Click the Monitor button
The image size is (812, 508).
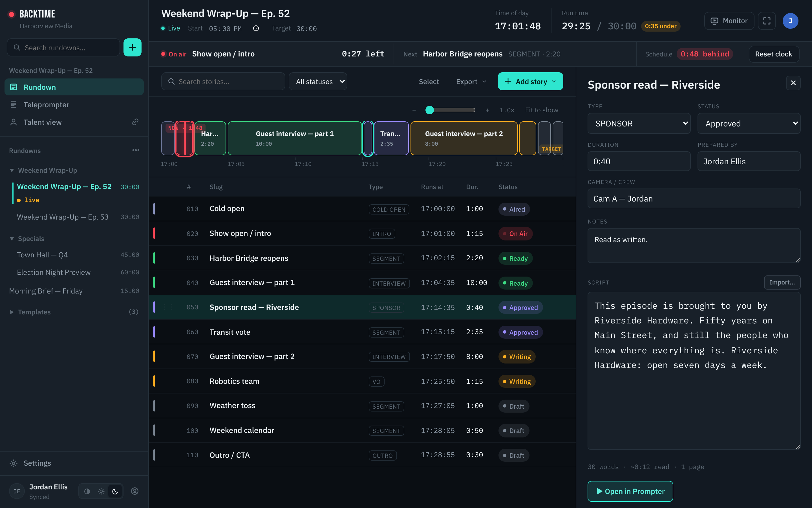point(729,21)
